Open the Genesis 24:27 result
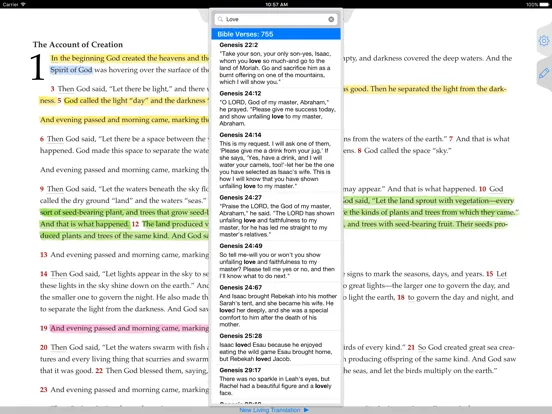Viewport: 552px width, 414px height. coord(276,216)
